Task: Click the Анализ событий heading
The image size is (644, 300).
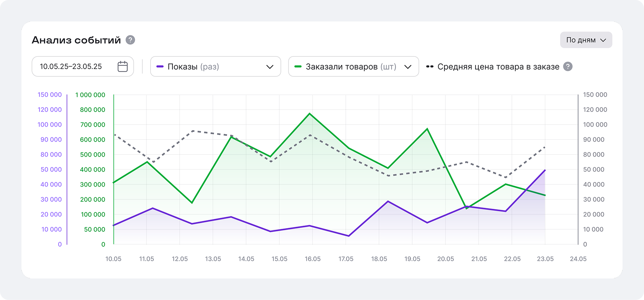Action: tap(76, 40)
